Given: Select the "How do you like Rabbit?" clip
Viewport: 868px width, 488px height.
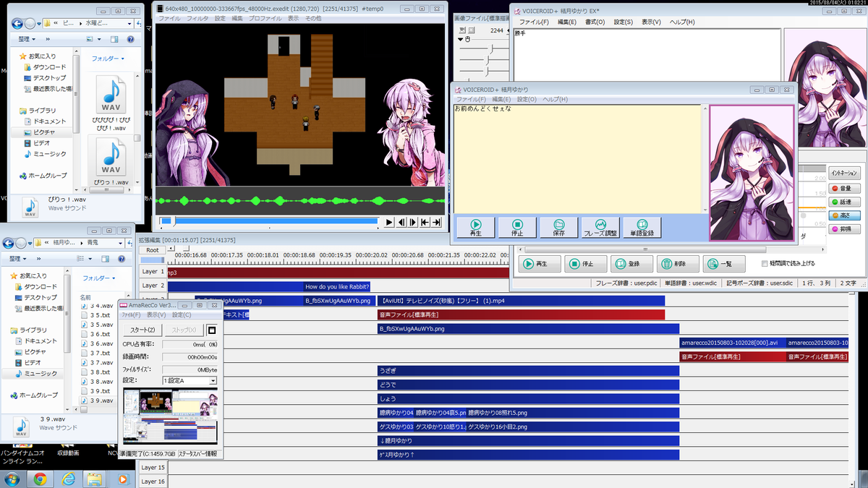Looking at the screenshot, I should tap(337, 286).
